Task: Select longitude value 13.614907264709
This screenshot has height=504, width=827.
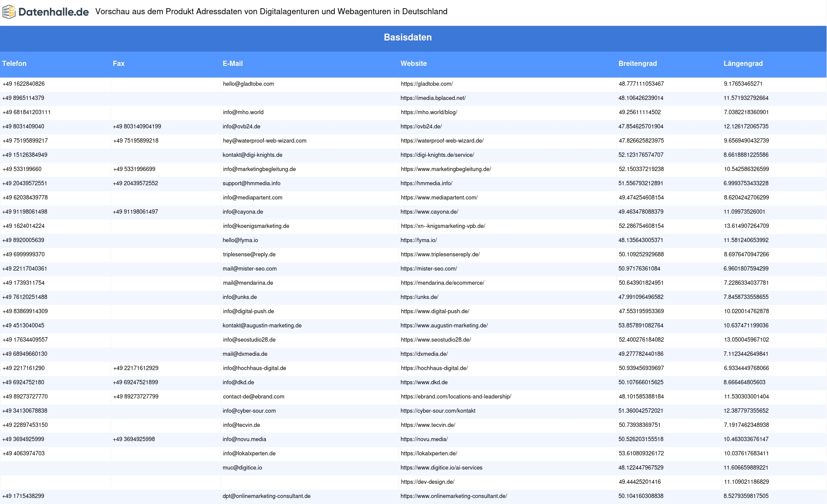Action: pyautogui.click(x=746, y=226)
